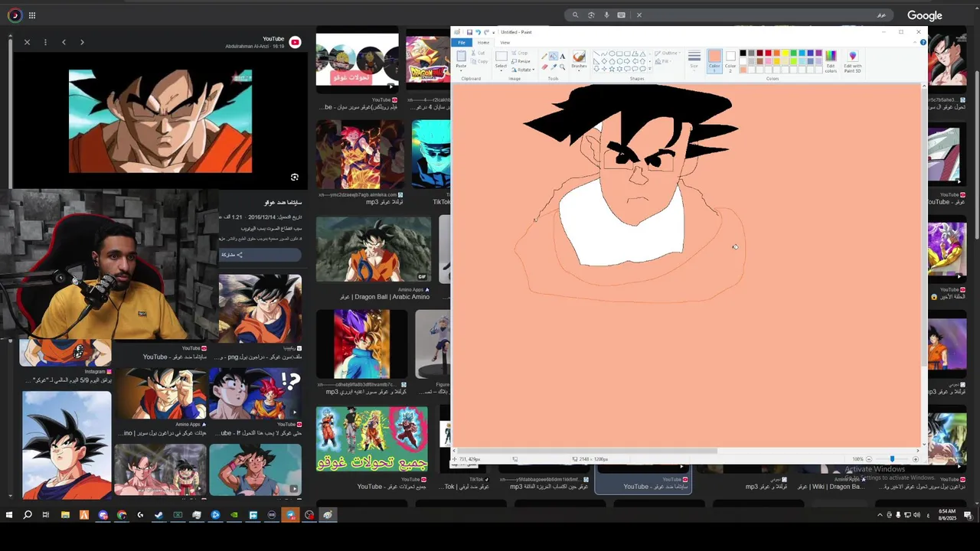Select the Fill with color bucket tool

point(554,56)
